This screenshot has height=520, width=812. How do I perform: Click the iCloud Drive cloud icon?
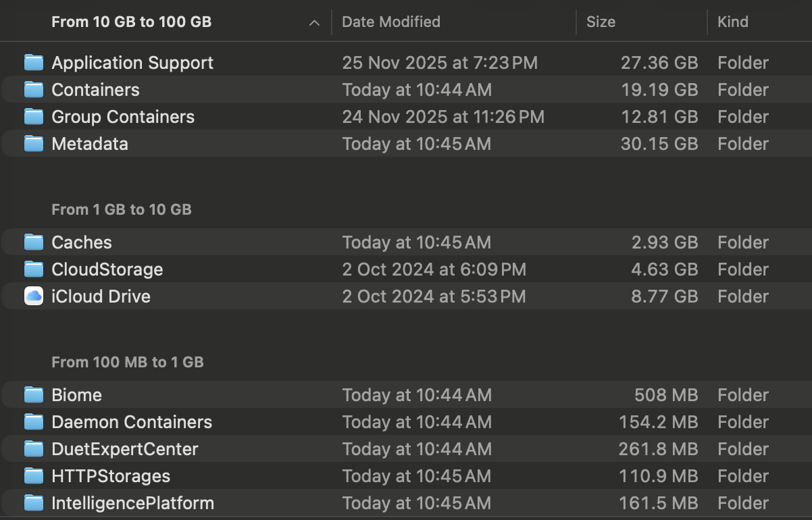(x=34, y=296)
